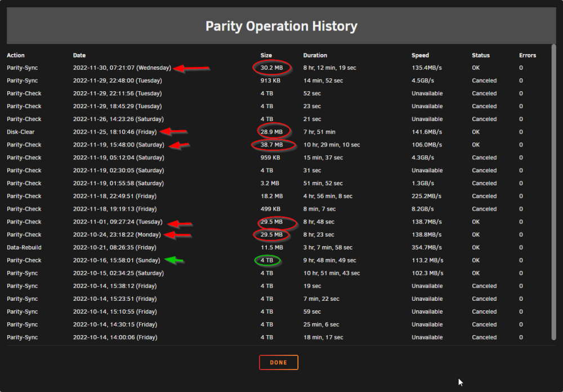Click the Status column header
The height and width of the screenshot is (392, 563).
(x=480, y=55)
